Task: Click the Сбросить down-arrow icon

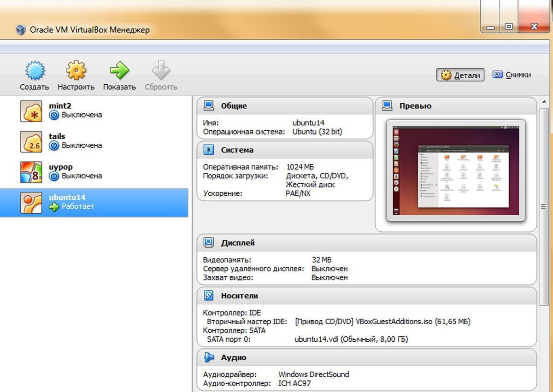Action: (x=161, y=71)
